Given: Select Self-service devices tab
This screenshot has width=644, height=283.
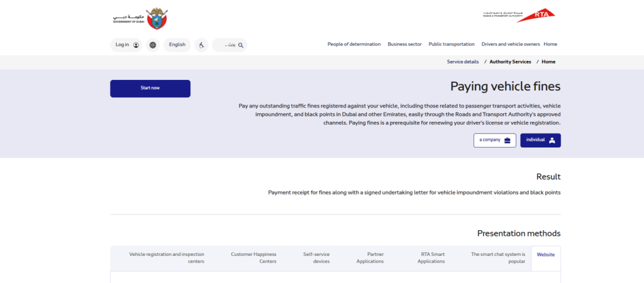Looking at the screenshot, I should click(x=316, y=258).
